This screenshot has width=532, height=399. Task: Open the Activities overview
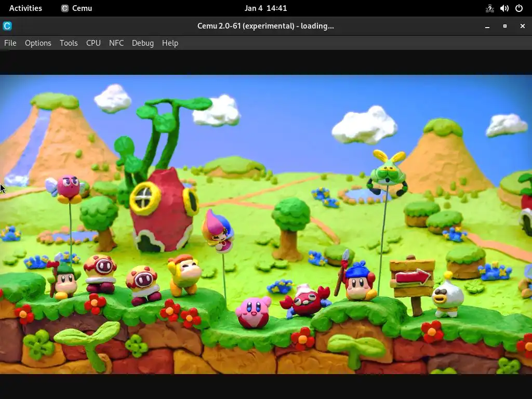pyautogui.click(x=25, y=8)
